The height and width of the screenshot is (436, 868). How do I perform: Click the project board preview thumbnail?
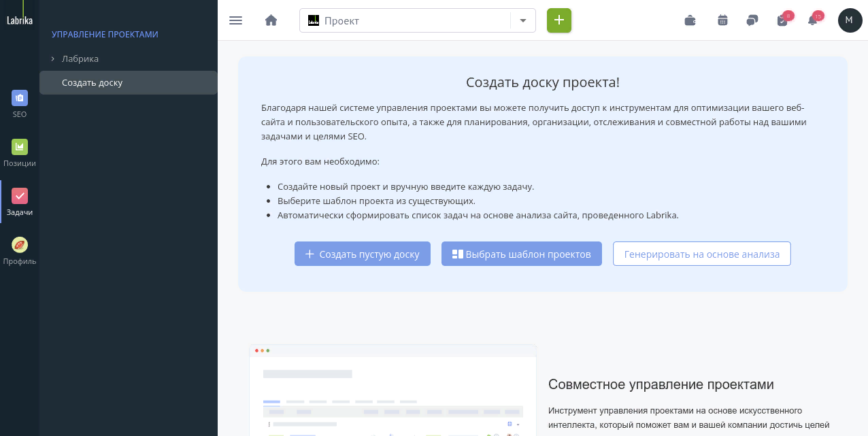point(393,390)
